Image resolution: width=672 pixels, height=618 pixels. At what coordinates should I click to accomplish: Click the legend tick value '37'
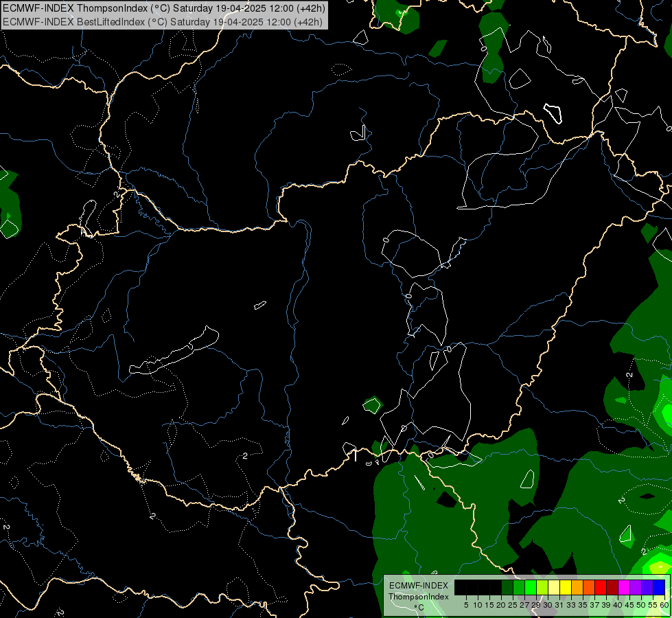(x=594, y=605)
